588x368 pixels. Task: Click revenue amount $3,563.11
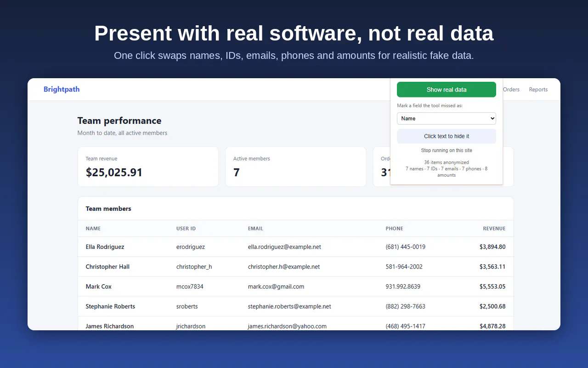(492, 267)
